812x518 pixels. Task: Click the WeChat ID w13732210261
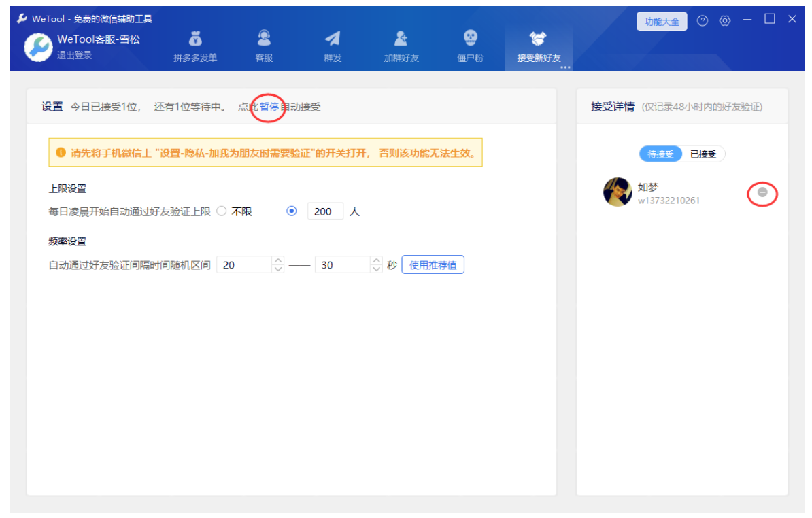click(669, 201)
